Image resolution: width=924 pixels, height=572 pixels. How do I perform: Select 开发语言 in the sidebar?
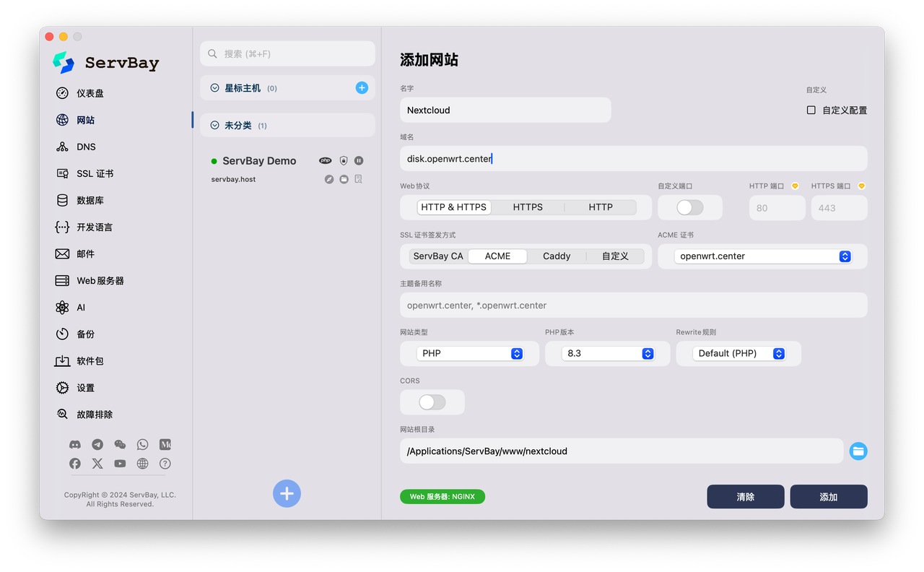[x=84, y=227]
